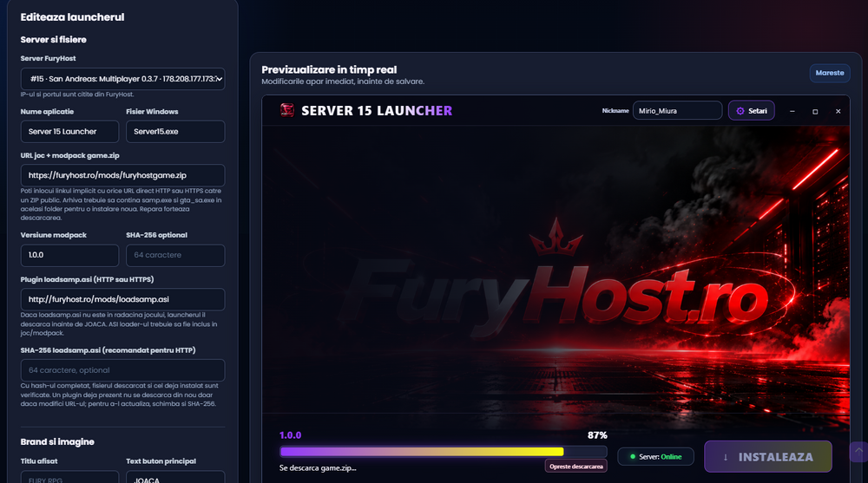Click the Mareste button
Image resolution: width=868 pixels, height=483 pixels.
click(x=830, y=73)
